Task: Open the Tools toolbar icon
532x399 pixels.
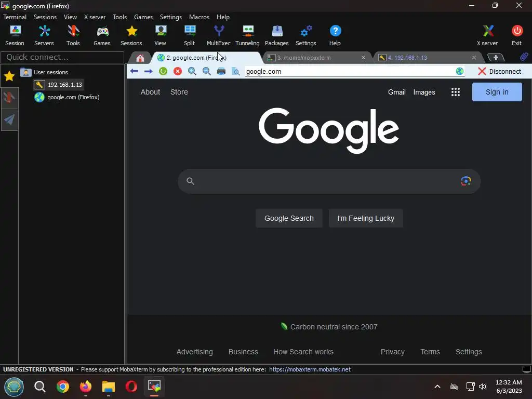Action: pos(73,35)
